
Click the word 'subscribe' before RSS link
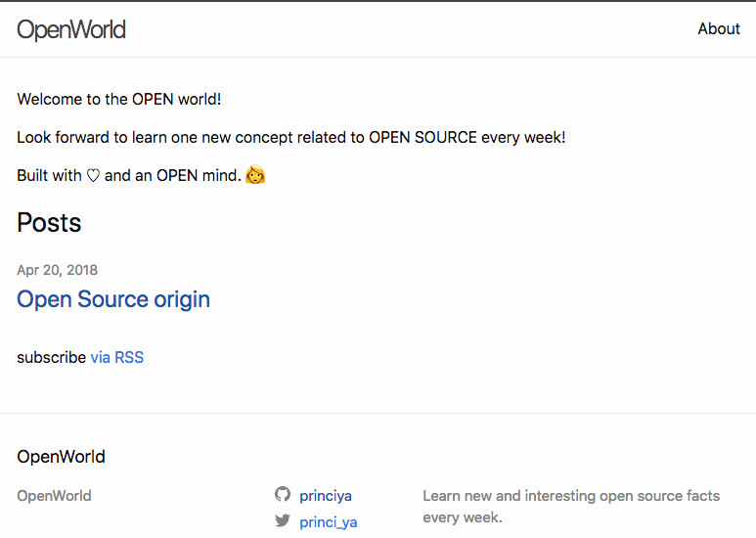51,357
